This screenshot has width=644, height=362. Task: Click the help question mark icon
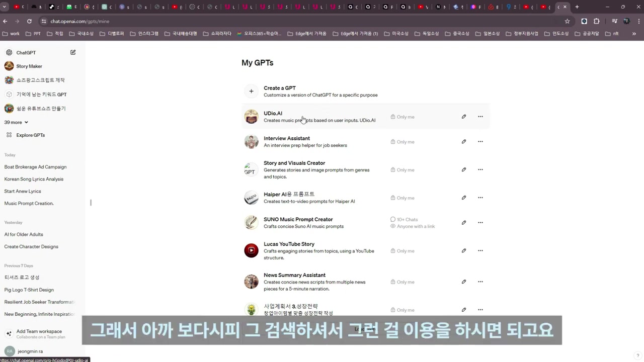638,355
